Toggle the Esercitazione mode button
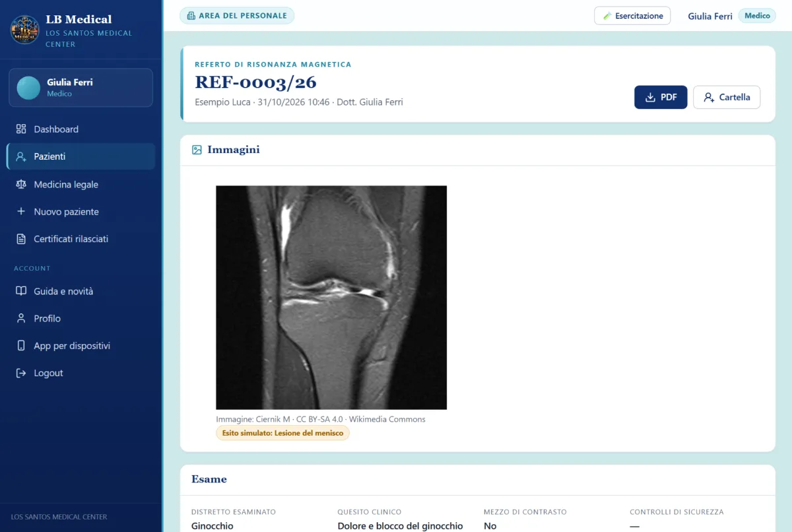The width and height of the screenshot is (792, 532). (x=632, y=16)
